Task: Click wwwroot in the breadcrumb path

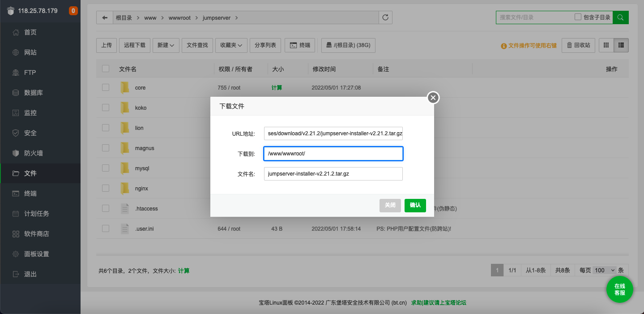Action: [179, 18]
